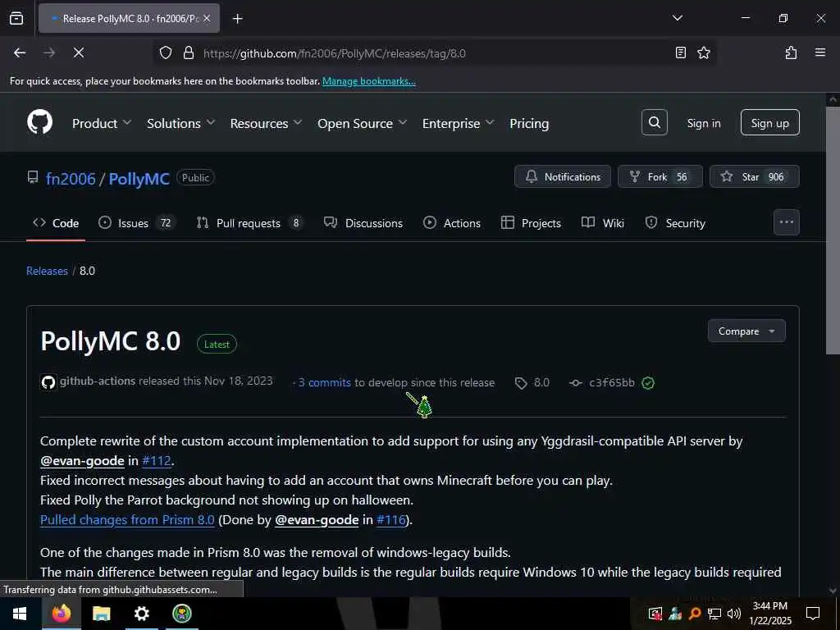Select the Code tab
840x630 pixels.
point(56,223)
